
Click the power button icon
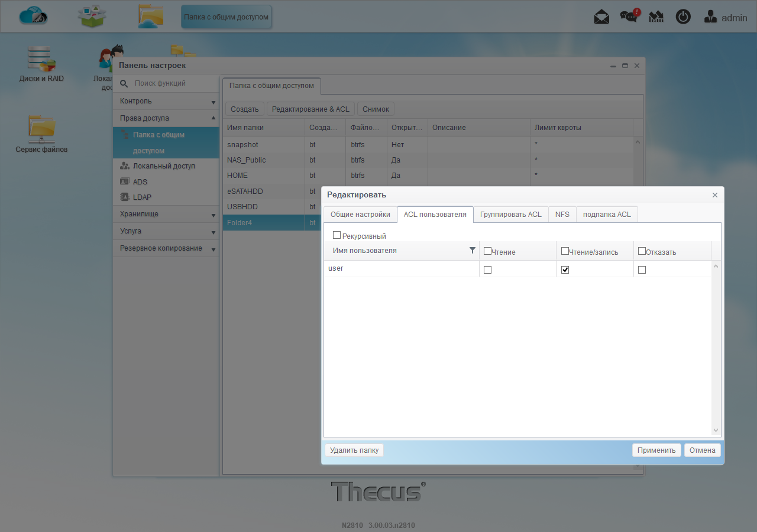pos(683,17)
